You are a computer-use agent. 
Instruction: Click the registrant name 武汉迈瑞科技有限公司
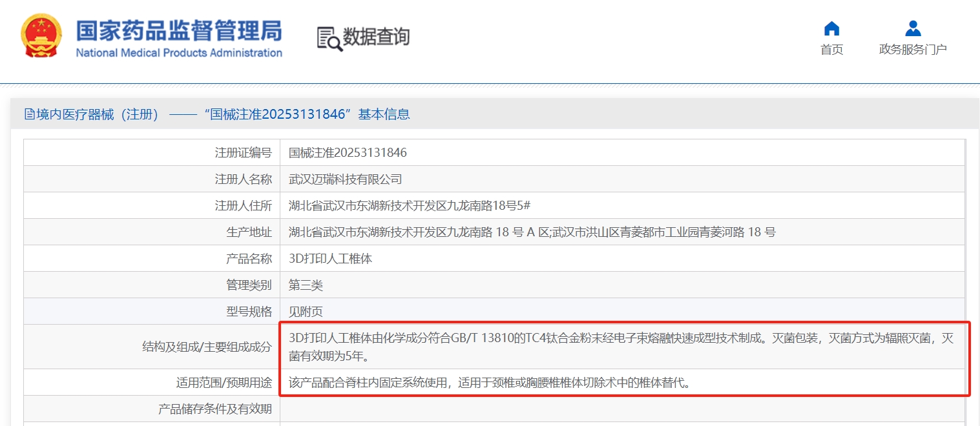click(x=345, y=179)
